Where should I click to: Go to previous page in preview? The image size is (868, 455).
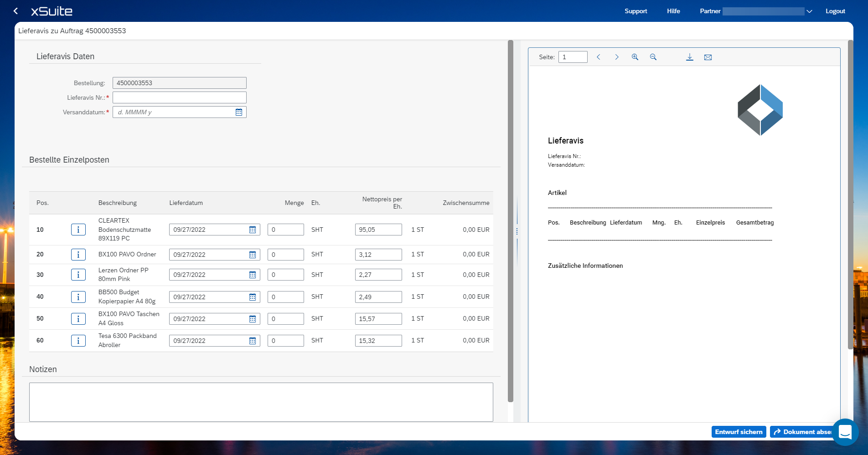598,57
